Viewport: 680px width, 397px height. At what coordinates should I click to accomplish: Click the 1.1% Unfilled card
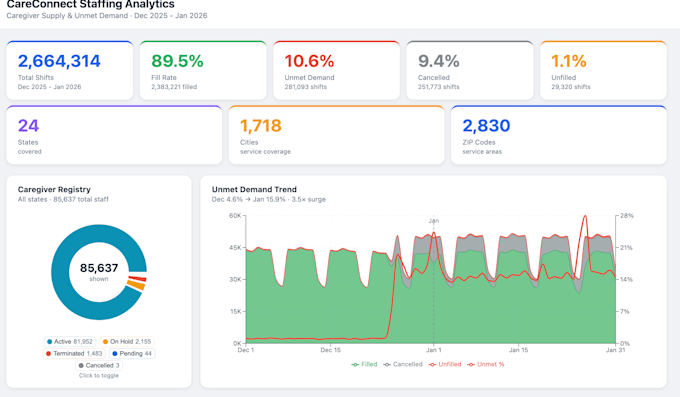(603, 70)
